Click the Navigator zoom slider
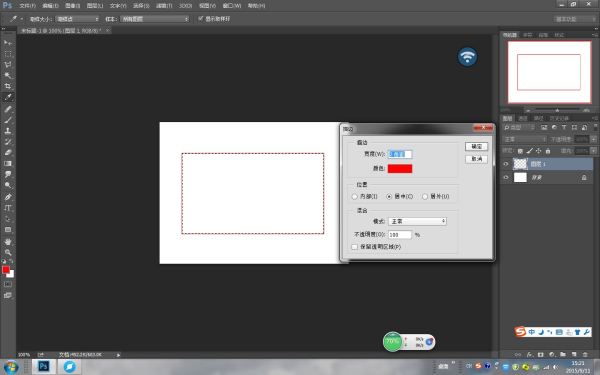Viewport: 600px width, 375px height. pos(557,110)
